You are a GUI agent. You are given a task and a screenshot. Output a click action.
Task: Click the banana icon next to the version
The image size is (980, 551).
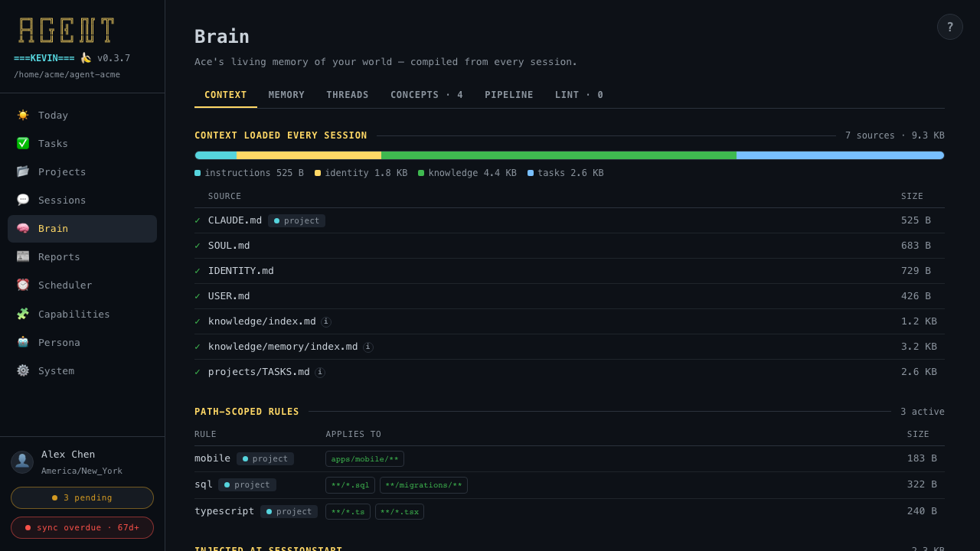(86, 57)
